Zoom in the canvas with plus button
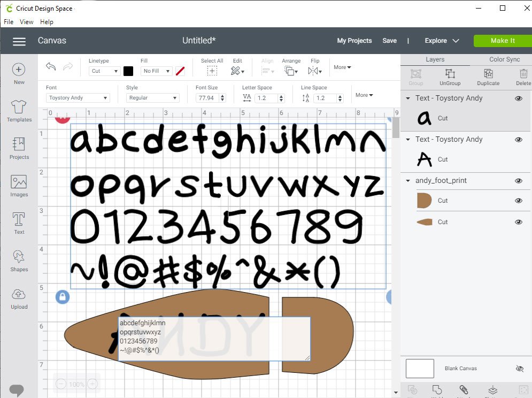The height and width of the screenshot is (398, 532). tap(92, 384)
